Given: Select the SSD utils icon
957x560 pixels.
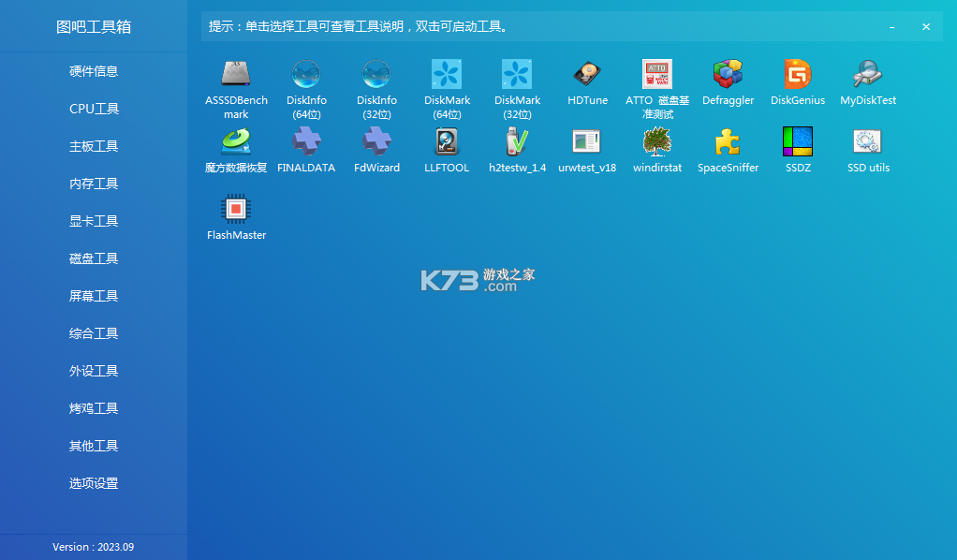Looking at the screenshot, I should coord(868,141).
